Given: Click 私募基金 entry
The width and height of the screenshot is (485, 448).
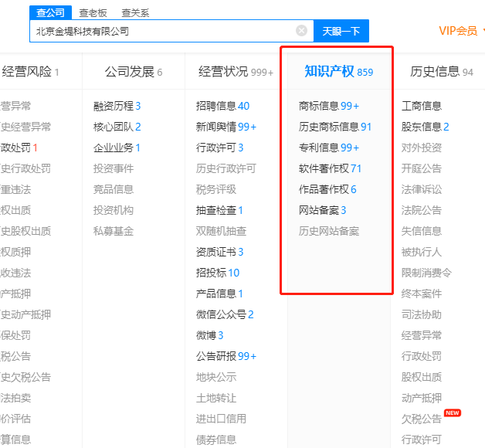Looking at the screenshot, I should point(114,231).
